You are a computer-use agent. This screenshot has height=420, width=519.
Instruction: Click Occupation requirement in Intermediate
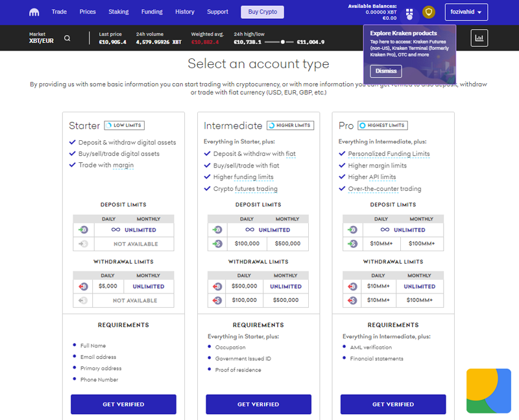(230, 347)
